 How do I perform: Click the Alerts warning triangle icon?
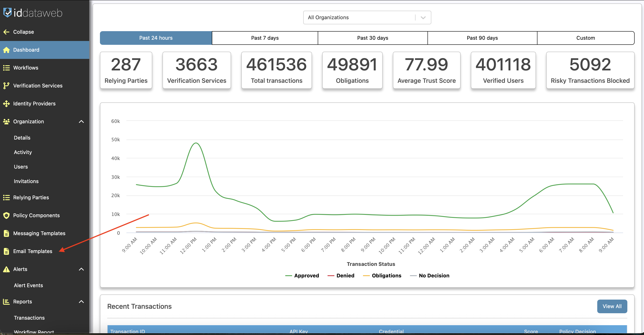click(x=6, y=269)
